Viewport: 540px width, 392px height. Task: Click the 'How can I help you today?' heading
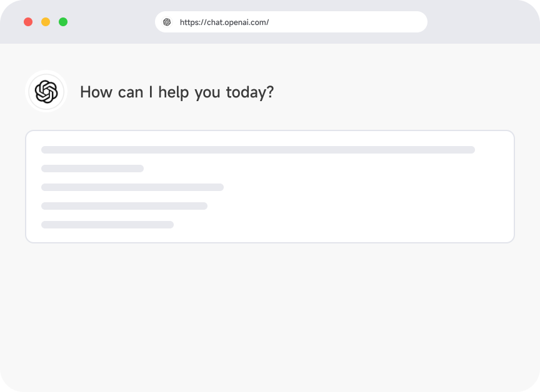pyautogui.click(x=177, y=92)
